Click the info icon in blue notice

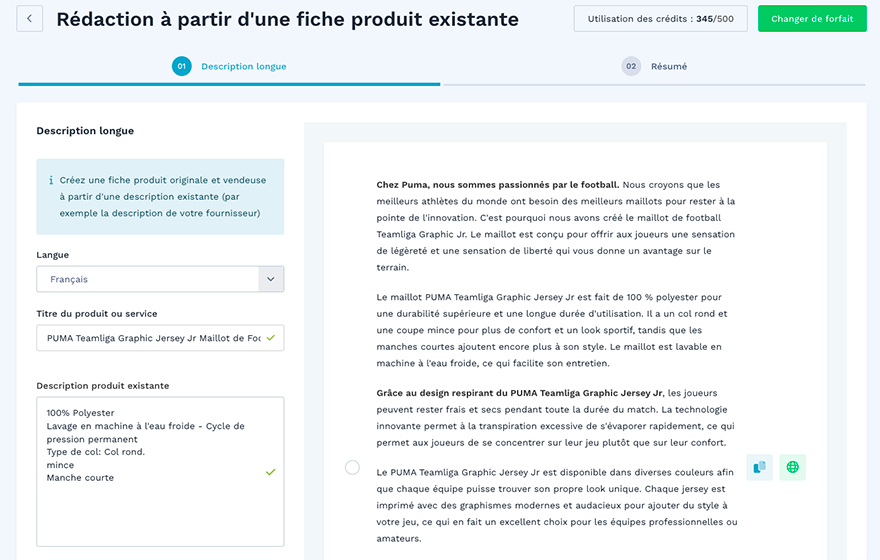(x=51, y=180)
